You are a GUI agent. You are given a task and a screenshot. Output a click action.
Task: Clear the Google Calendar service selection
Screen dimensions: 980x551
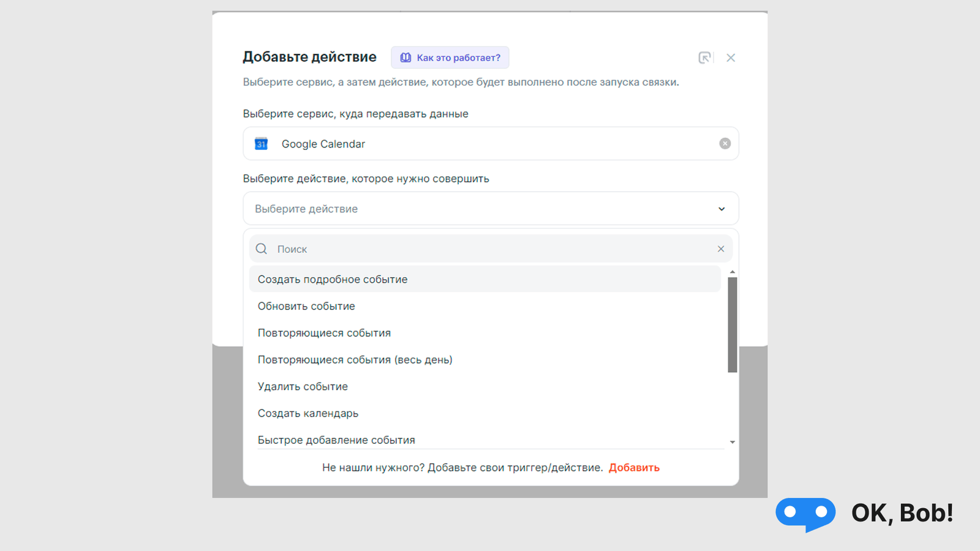click(x=725, y=143)
